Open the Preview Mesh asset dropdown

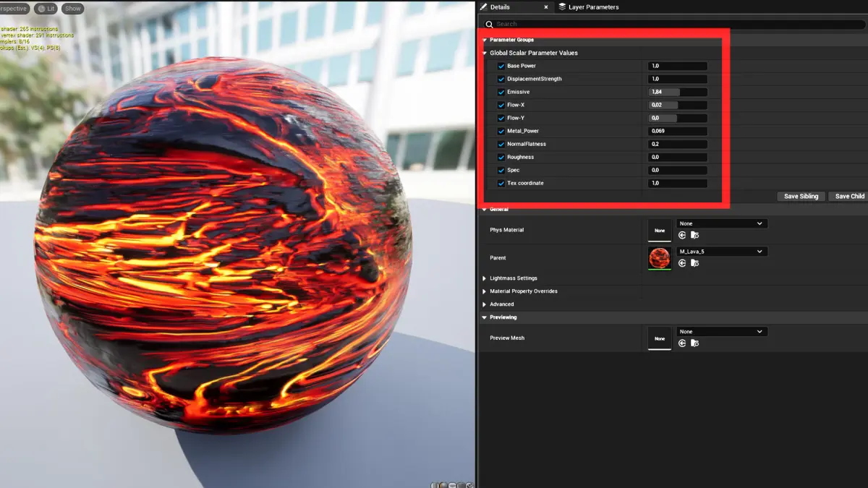(721, 332)
